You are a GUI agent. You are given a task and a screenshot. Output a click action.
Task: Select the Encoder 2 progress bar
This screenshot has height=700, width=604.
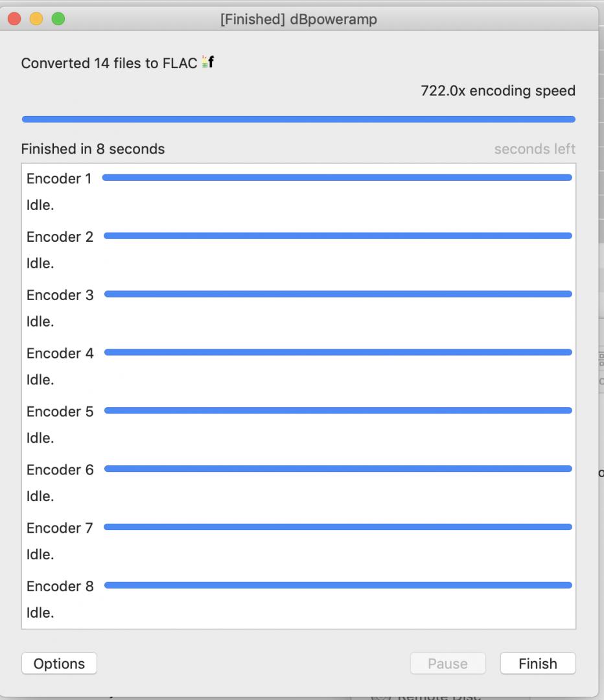tap(337, 236)
